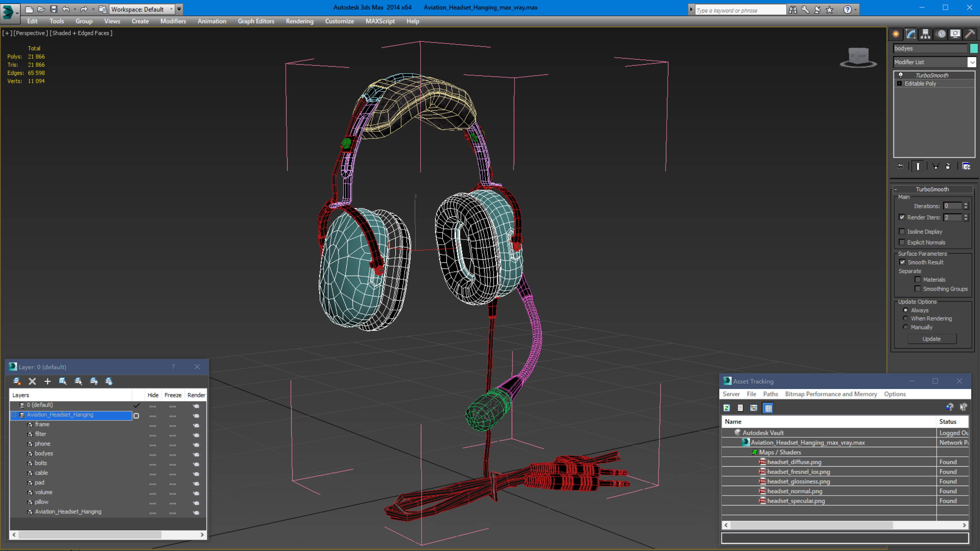The image size is (980, 551).
Task: Collapse Aviation_Headset_Hanging layer in Layer dialog
Action: point(14,415)
